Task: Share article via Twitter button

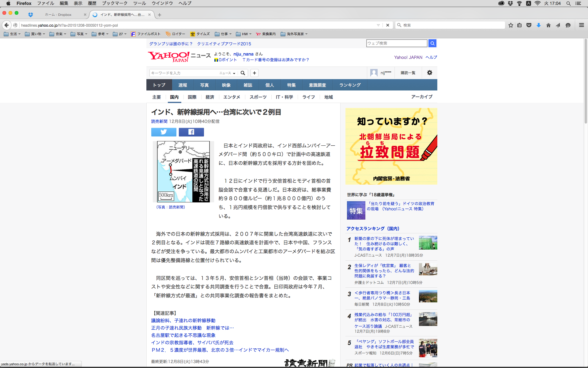Action: pos(164,132)
